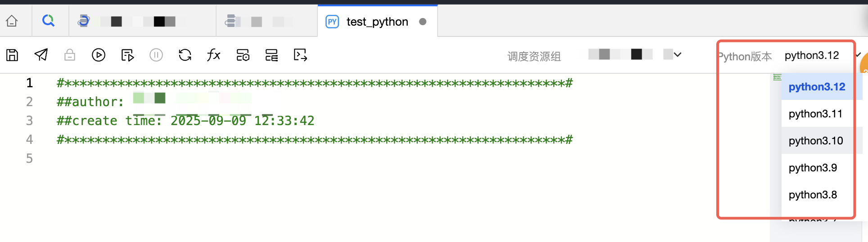Select python3.11 from the version list
Screen dimensions: 868x242
[x=815, y=114]
